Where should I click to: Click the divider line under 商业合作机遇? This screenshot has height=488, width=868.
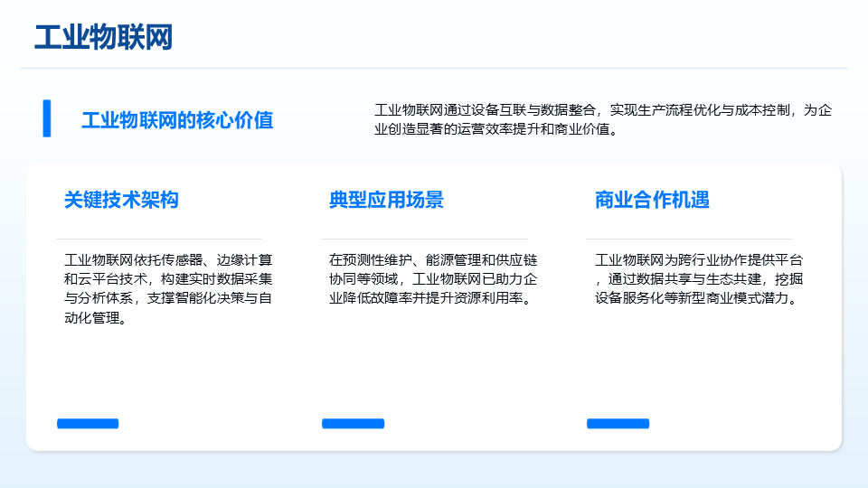(689, 239)
